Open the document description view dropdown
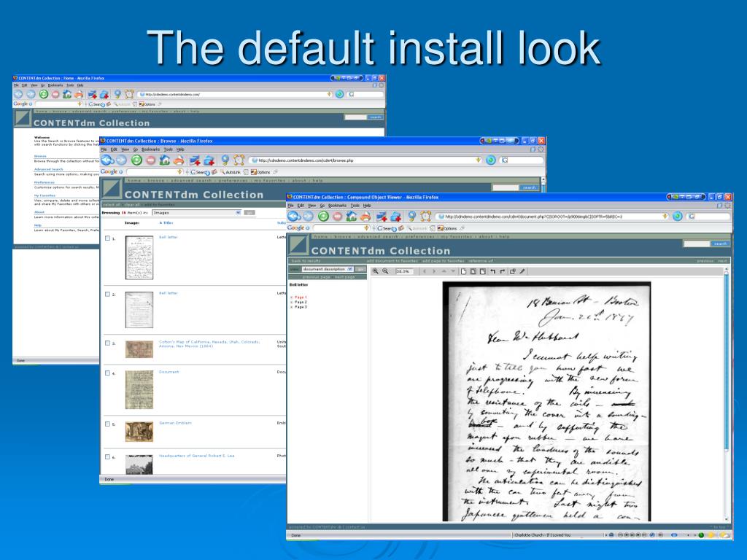 click(350, 269)
